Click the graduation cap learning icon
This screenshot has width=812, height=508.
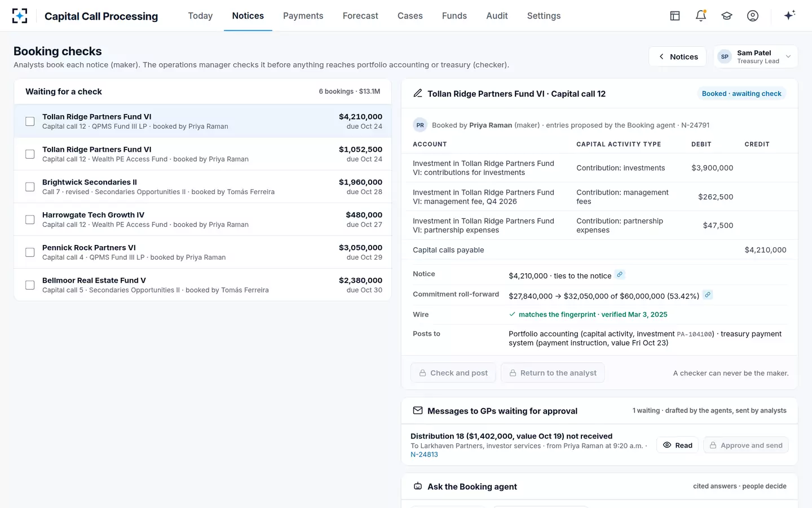727,16
